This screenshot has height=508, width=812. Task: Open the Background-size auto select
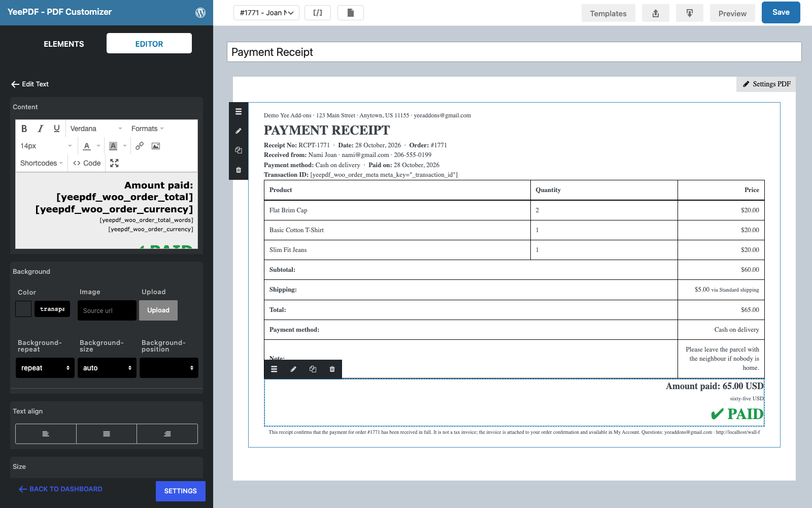point(107,368)
